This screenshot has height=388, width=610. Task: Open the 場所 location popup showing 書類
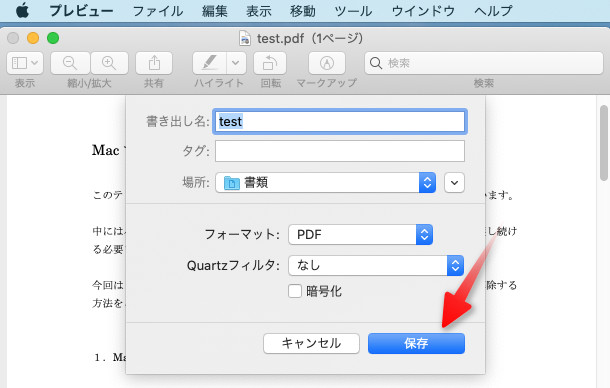pyautogui.click(x=326, y=183)
